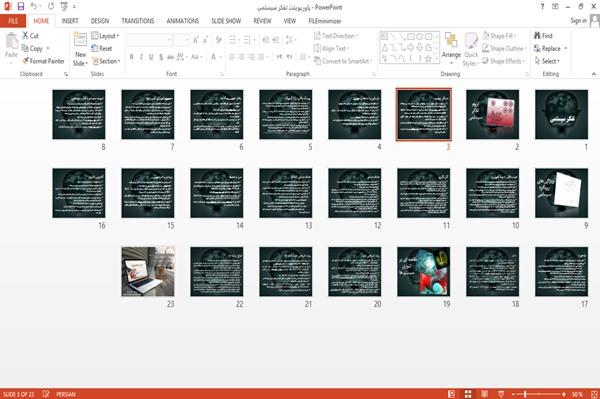
Task: Click the Paste clipboard icon
Action: (11, 41)
